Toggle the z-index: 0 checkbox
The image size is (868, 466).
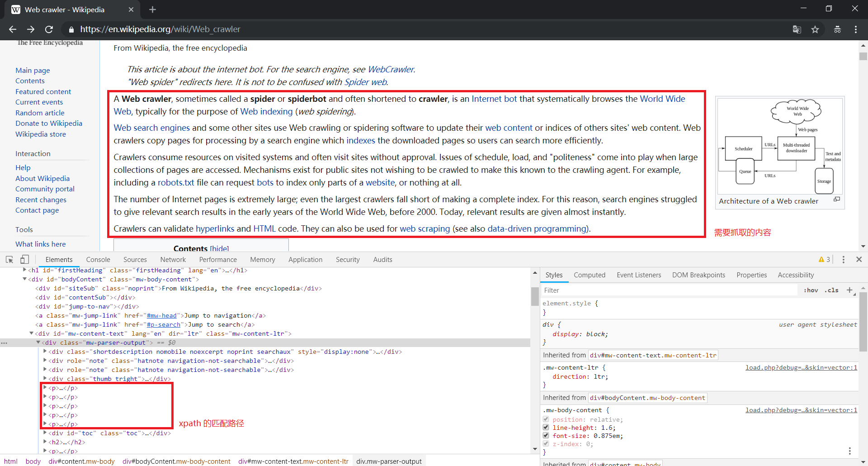pyautogui.click(x=546, y=444)
